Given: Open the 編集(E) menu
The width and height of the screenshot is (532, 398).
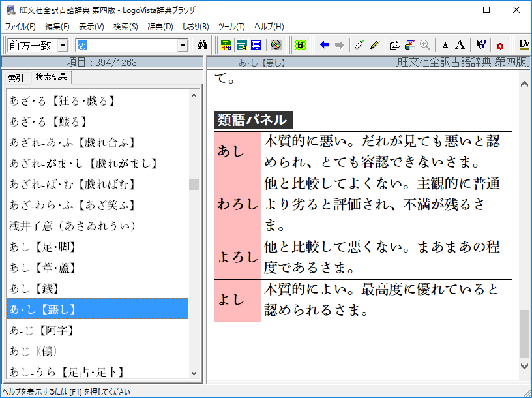Looking at the screenshot, I should [x=57, y=27].
